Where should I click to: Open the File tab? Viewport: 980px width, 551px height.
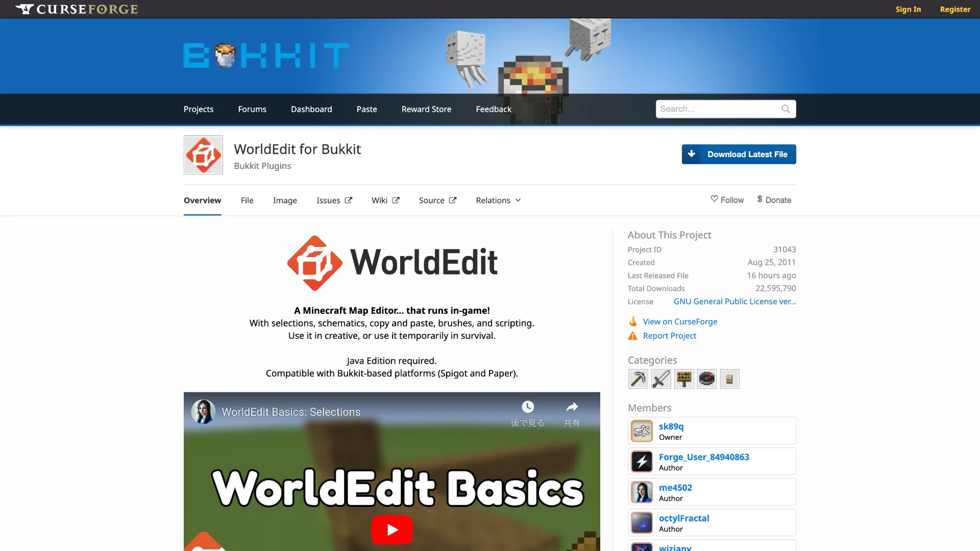click(x=247, y=200)
